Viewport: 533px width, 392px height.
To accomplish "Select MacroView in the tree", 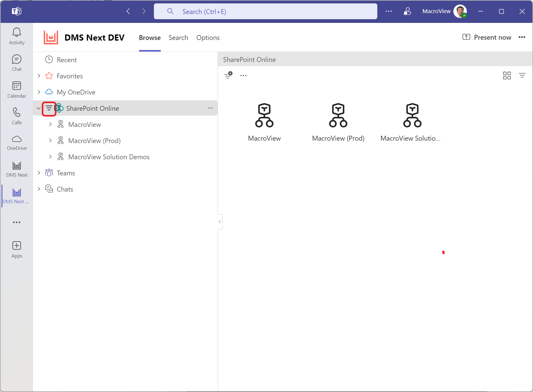I will coord(85,124).
